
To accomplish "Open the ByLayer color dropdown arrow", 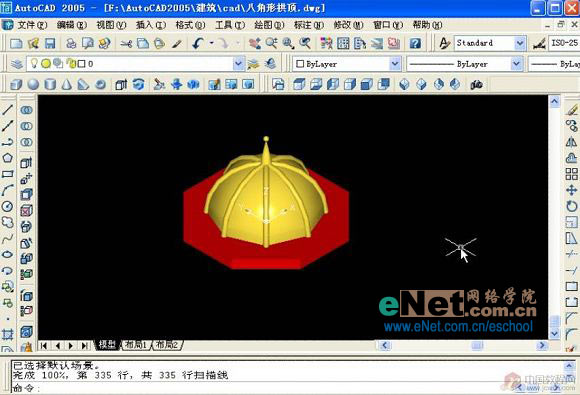I will tap(395, 64).
